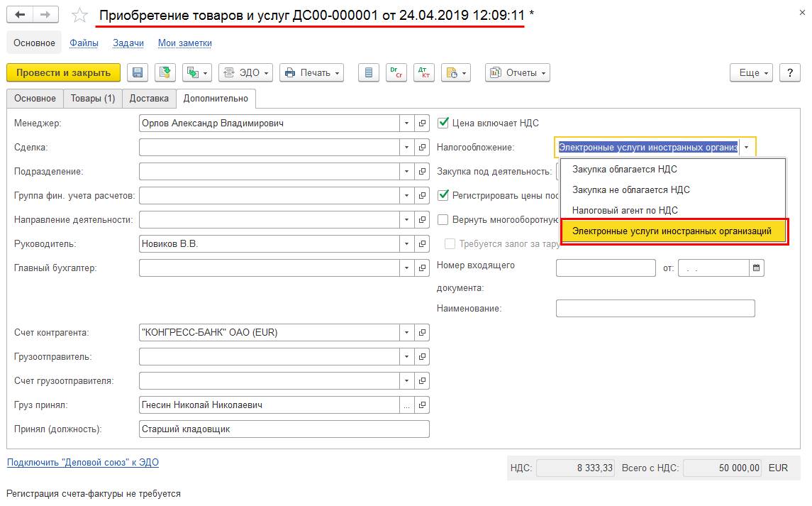
Task: Expand the Менеджер dropdown arrow
Action: tap(406, 123)
